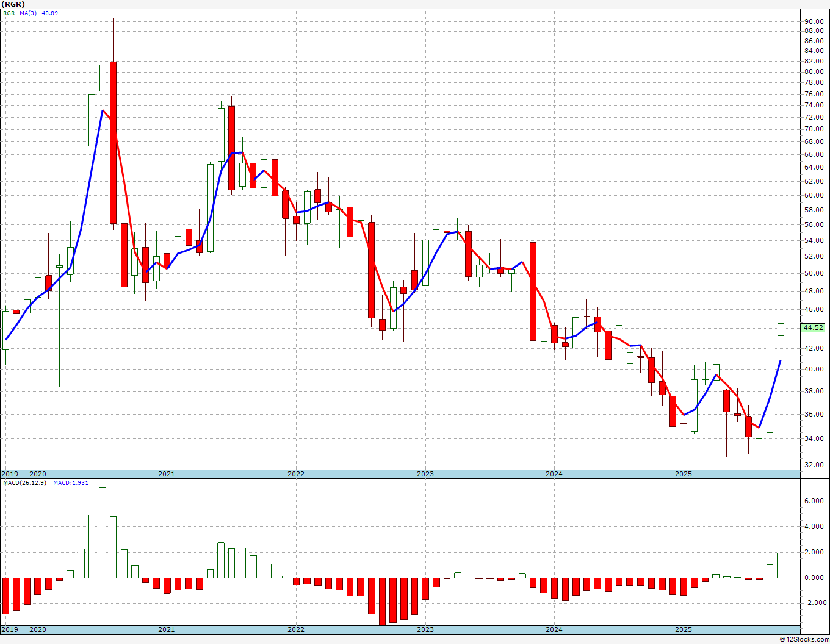The height and width of the screenshot is (644, 830).
Task: Select 2020 on the price chart time axis
Action: (38, 474)
